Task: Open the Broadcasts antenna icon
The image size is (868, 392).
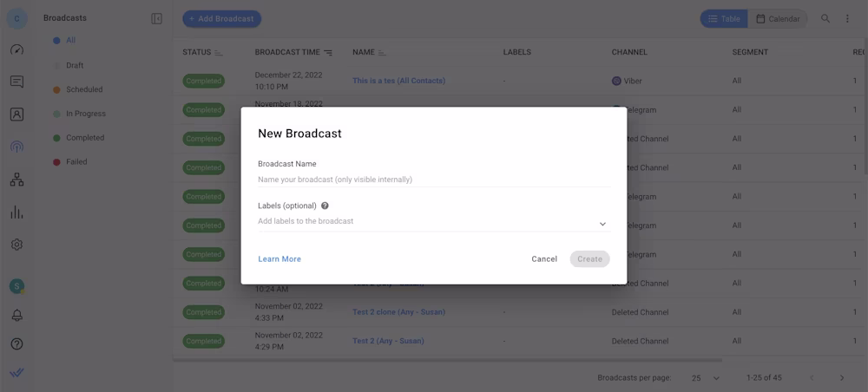Action: coord(16,147)
